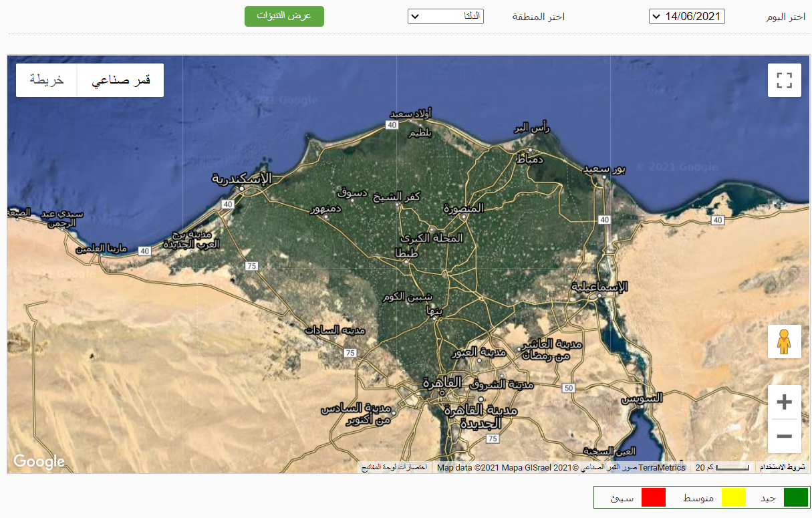Click the red سيئ legend swatch
The height and width of the screenshot is (518, 812).
pyautogui.click(x=654, y=497)
